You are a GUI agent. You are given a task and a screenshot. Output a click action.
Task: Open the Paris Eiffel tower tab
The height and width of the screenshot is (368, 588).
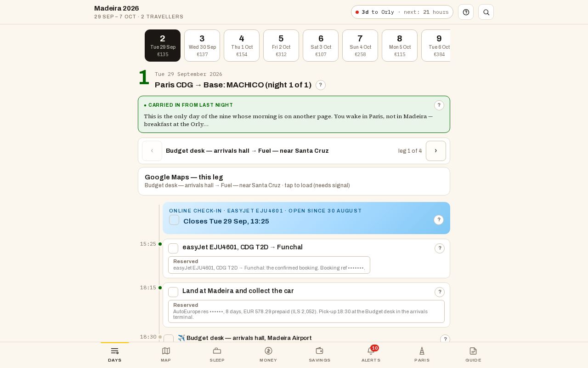(x=422, y=355)
